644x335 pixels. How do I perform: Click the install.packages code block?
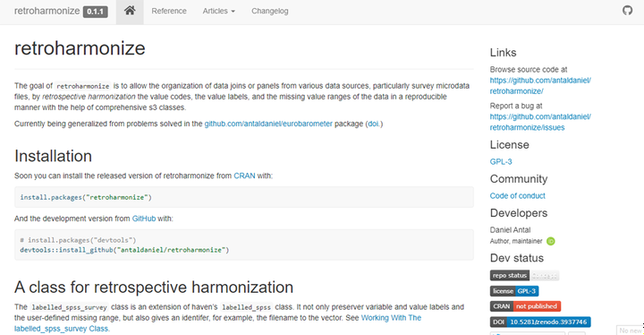(x=244, y=197)
